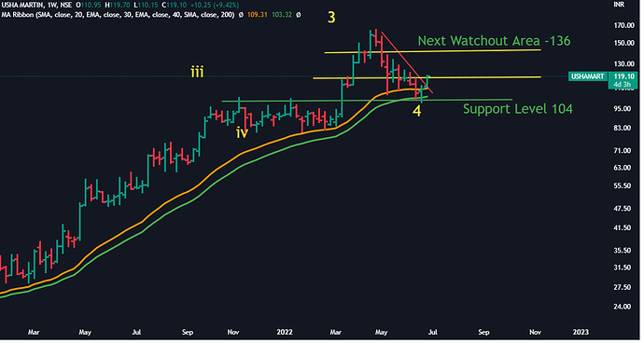Click the 31.50 price axis label
This screenshot has height=343, width=644.
tap(623, 268)
